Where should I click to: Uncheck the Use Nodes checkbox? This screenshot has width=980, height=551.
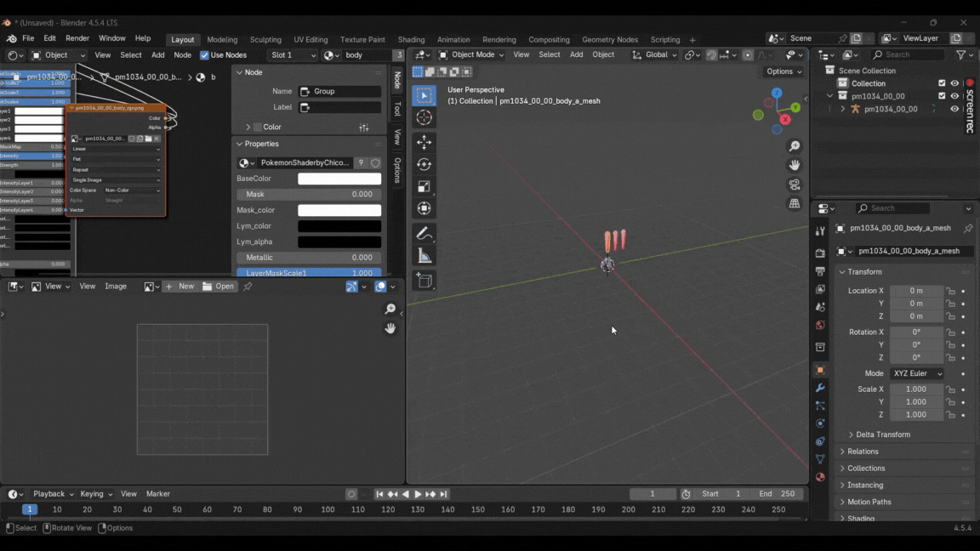point(204,55)
